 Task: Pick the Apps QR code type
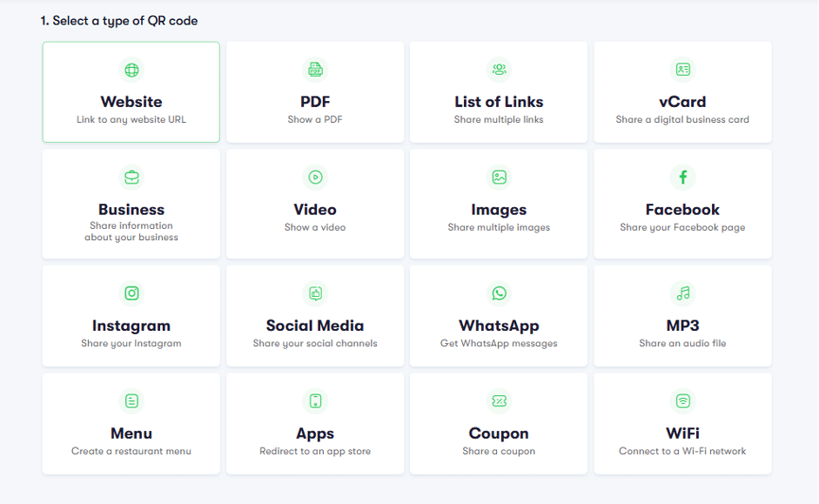pyautogui.click(x=315, y=424)
